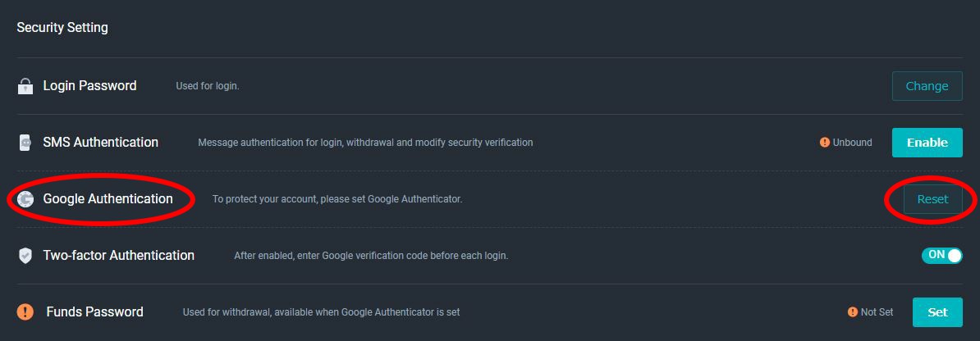
Task: Click the Unbound status warning icon
Action: (x=824, y=143)
